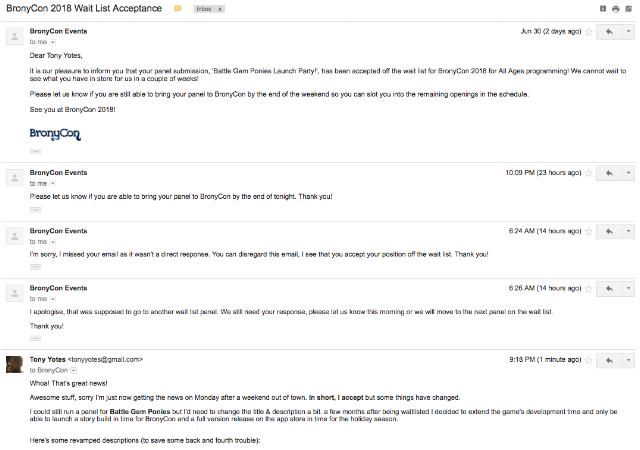Click the reply arrow on Jun 30 email
Image resolution: width=640 pixels, height=450 pixels.
click(x=609, y=32)
